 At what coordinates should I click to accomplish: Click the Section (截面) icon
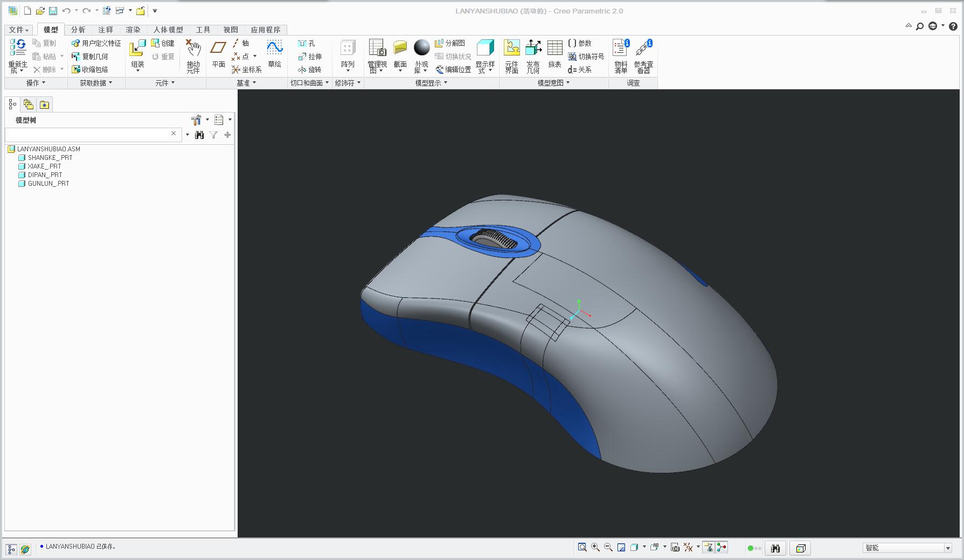[400, 54]
